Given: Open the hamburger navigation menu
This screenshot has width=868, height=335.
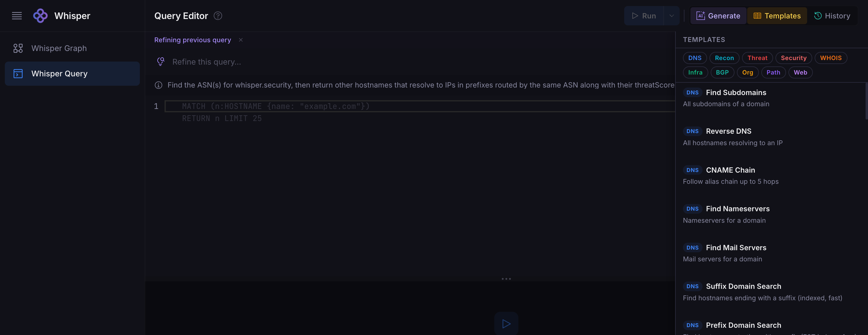Looking at the screenshot, I should click(x=17, y=15).
